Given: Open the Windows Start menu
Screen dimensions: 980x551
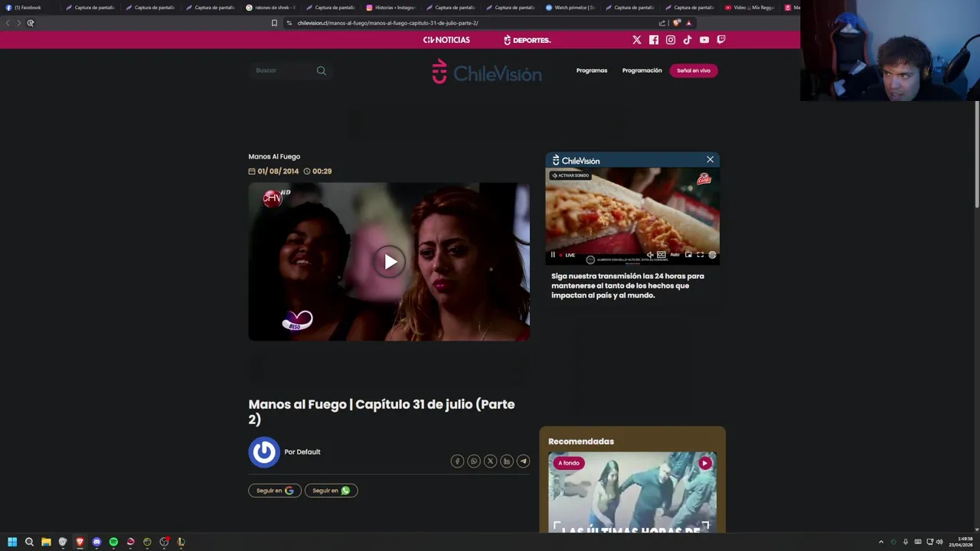Looking at the screenshot, I should click(x=12, y=542).
